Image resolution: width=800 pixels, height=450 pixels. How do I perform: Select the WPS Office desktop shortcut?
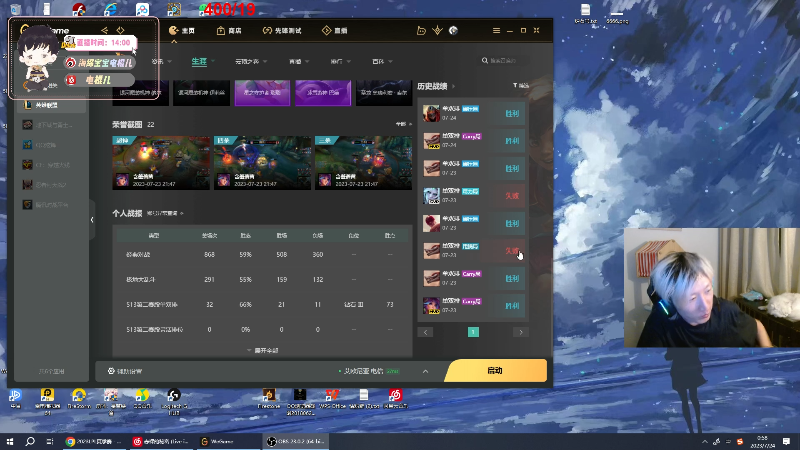[x=332, y=398]
